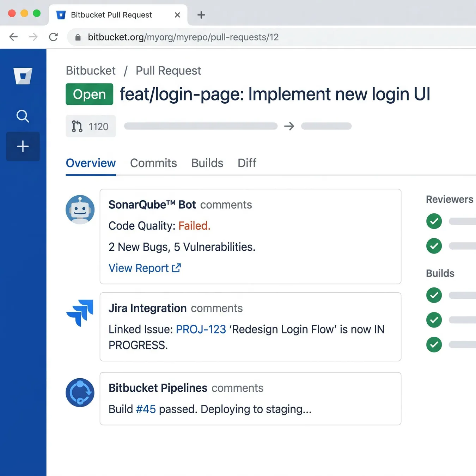Open search from the sidebar magnifier icon
The width and height of the screenshot is (476, 476).
point(23,116)
